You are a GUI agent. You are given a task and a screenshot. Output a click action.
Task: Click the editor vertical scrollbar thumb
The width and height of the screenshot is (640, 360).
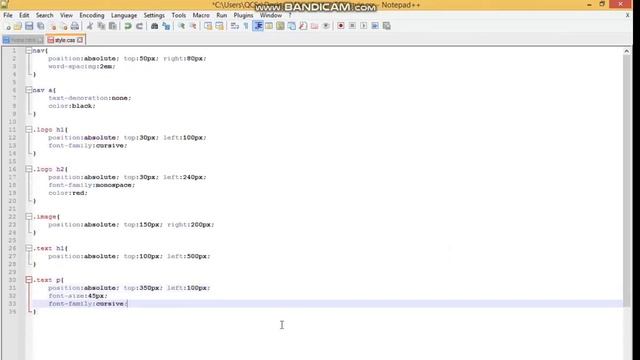627,180
